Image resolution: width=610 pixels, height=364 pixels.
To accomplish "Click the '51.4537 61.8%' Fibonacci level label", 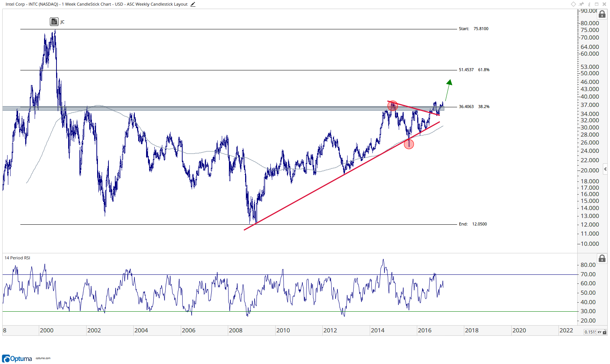I will (474, 70).
